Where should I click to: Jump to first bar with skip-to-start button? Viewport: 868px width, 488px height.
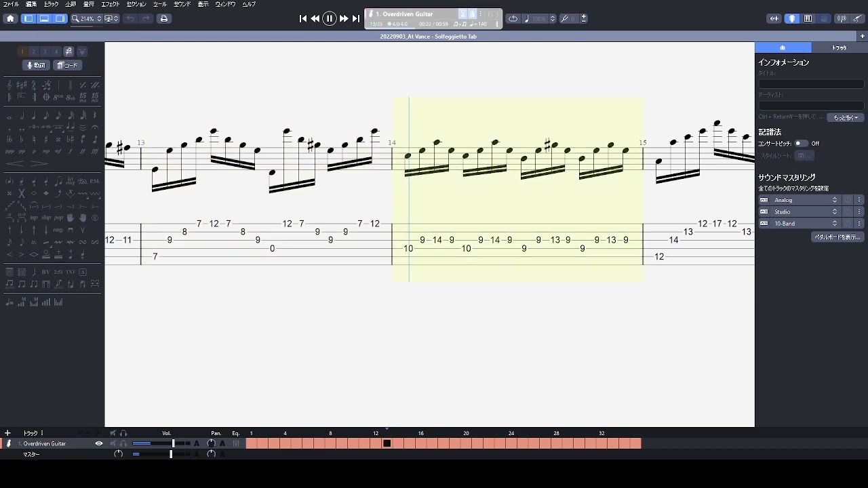(x=303, y=18)
